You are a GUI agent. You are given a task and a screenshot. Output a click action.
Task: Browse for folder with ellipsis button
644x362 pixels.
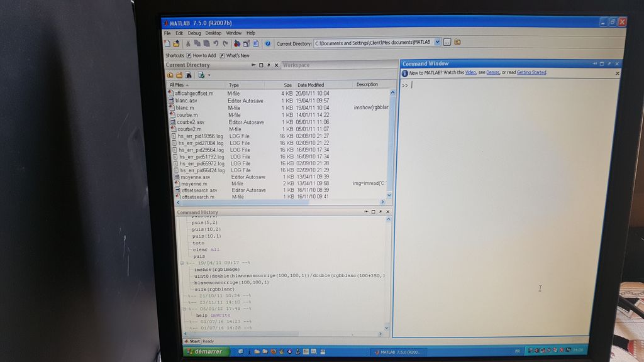tap(447, 42)
